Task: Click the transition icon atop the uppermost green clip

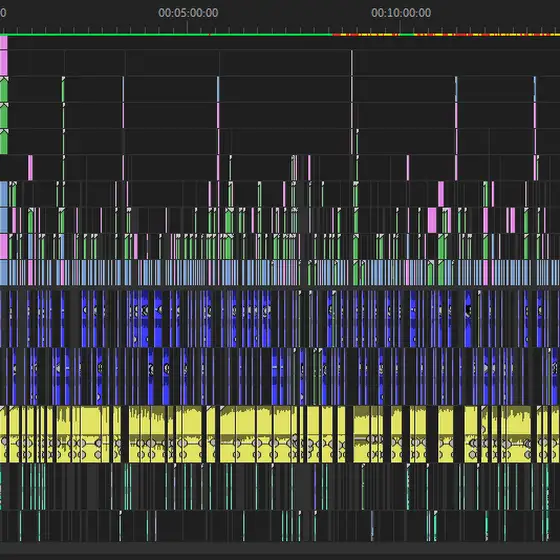Action: 4,79
